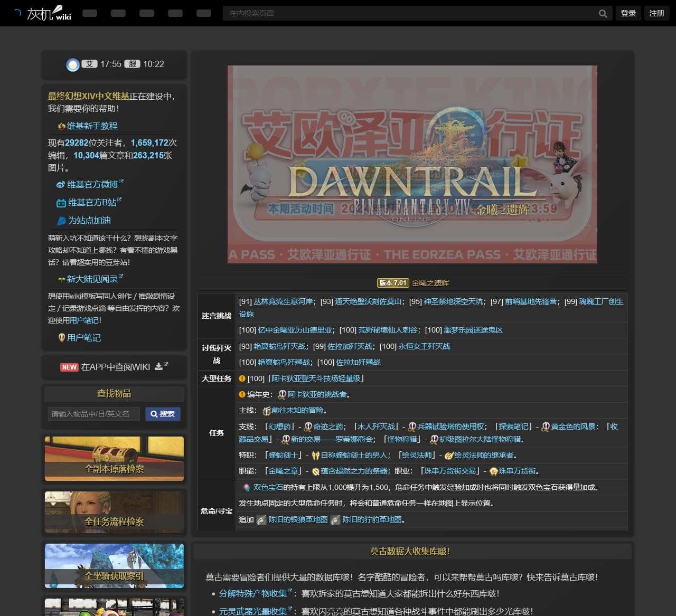Click the 登录 login button
Image resolution: width=676 pixels, height=616 pixels.
coord(628,13)
